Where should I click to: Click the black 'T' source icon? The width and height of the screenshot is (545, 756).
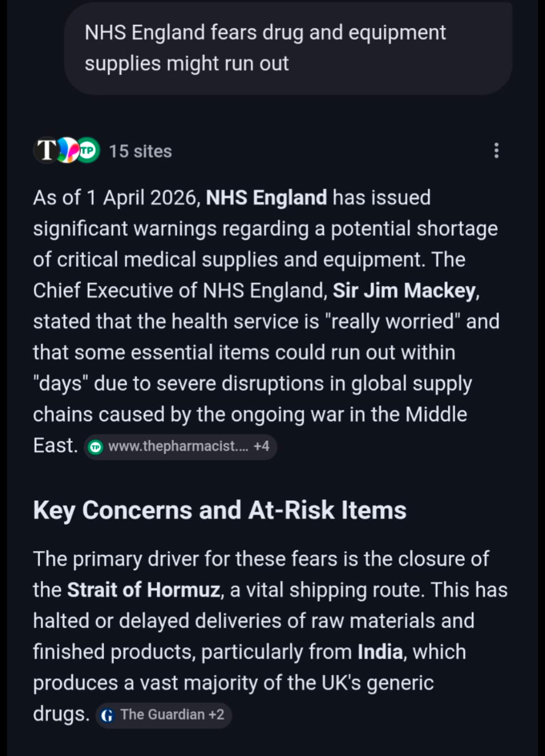(x=47, y=150)
